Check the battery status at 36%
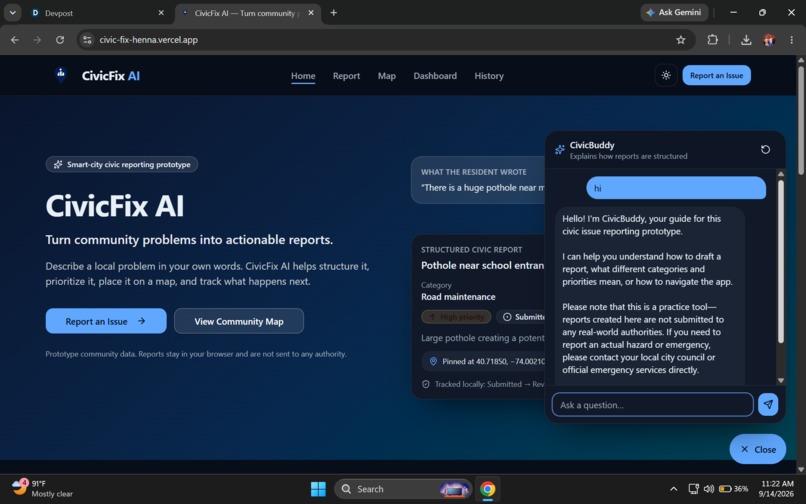The image size is (806, 504). (733, 489)
